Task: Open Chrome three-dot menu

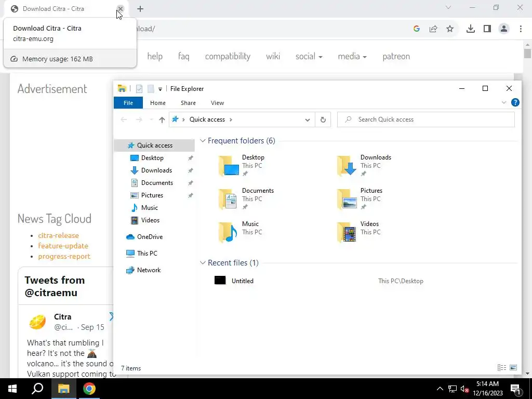Action: click(521, 29)
